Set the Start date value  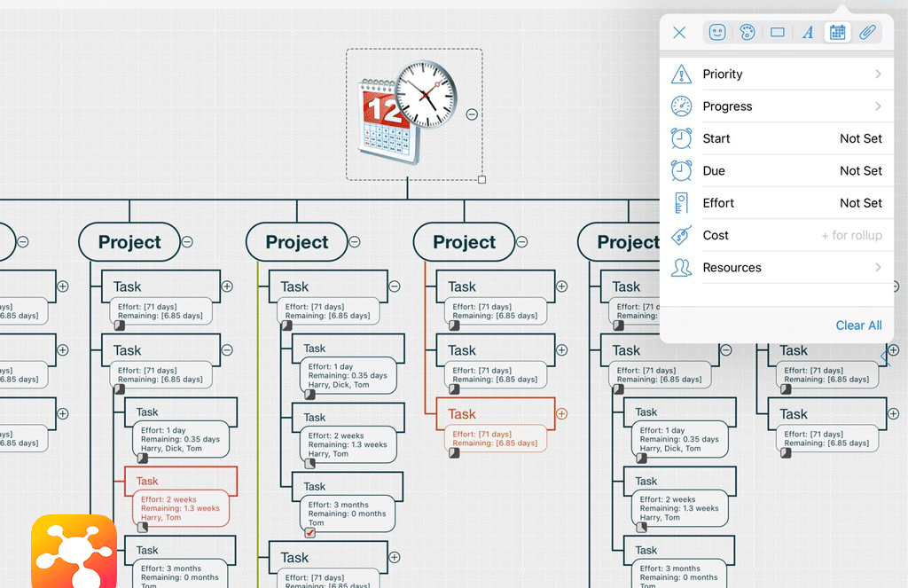860,138
